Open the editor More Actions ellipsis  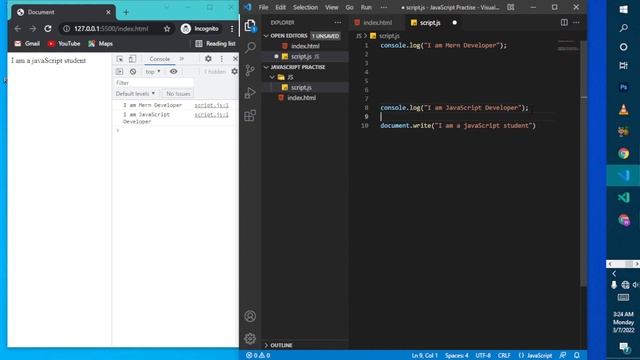tap(576, 22)
